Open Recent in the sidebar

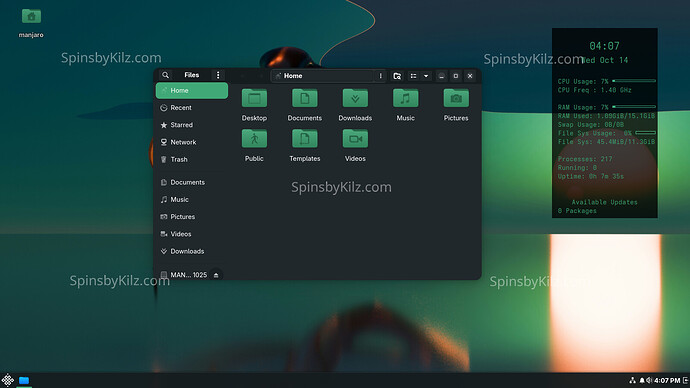tap(192, 108)
